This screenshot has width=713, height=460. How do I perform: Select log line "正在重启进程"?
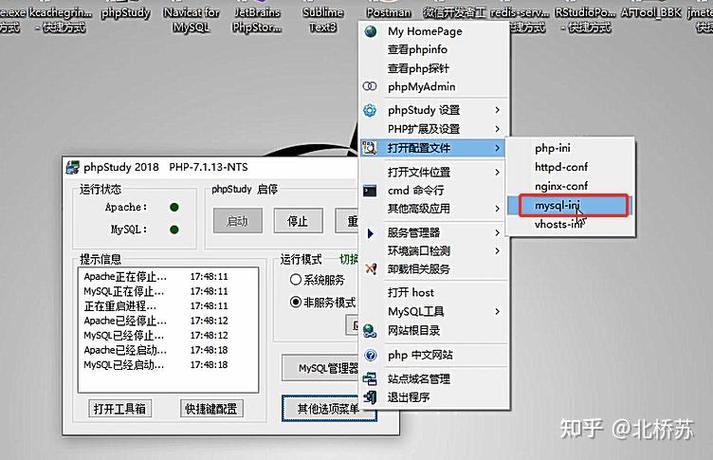pos(156,306)
